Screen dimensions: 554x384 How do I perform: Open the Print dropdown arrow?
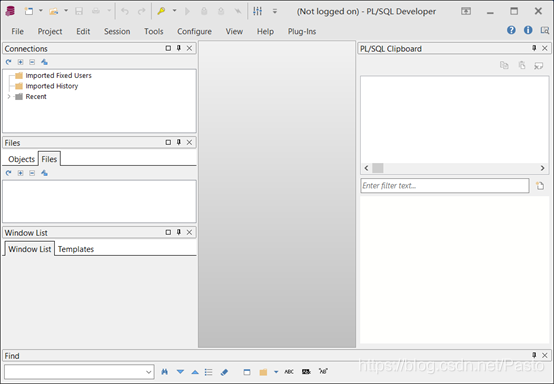pyautogui.click(x=109, y=11)
